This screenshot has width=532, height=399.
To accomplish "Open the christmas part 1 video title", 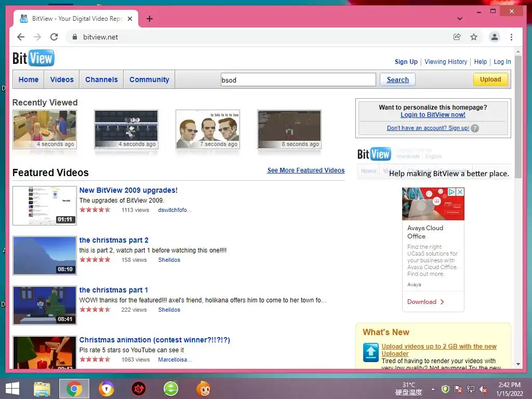I will pos(113,290).
